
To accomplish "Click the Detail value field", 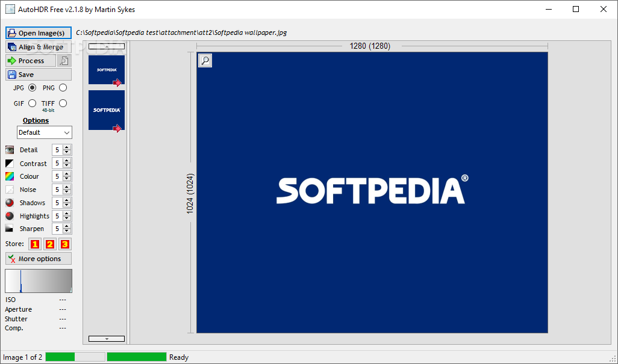I will [58, 150].
